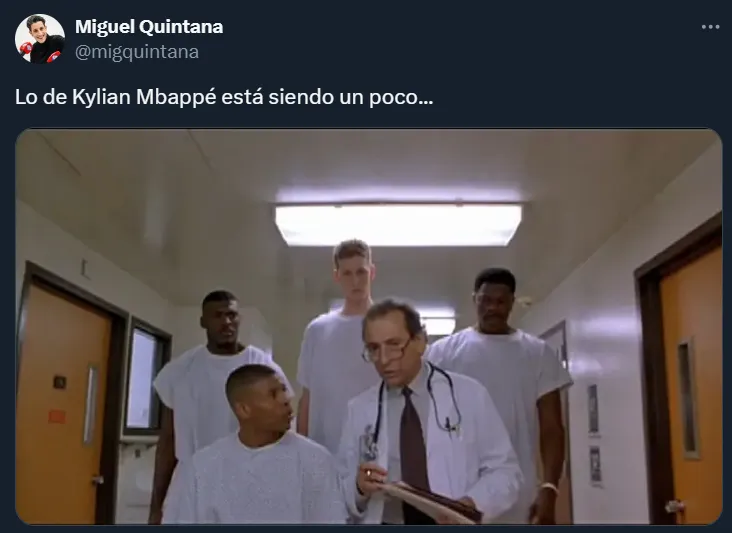
Task: Select the tweet text about Kylian Mbappé
Action: 224,97
